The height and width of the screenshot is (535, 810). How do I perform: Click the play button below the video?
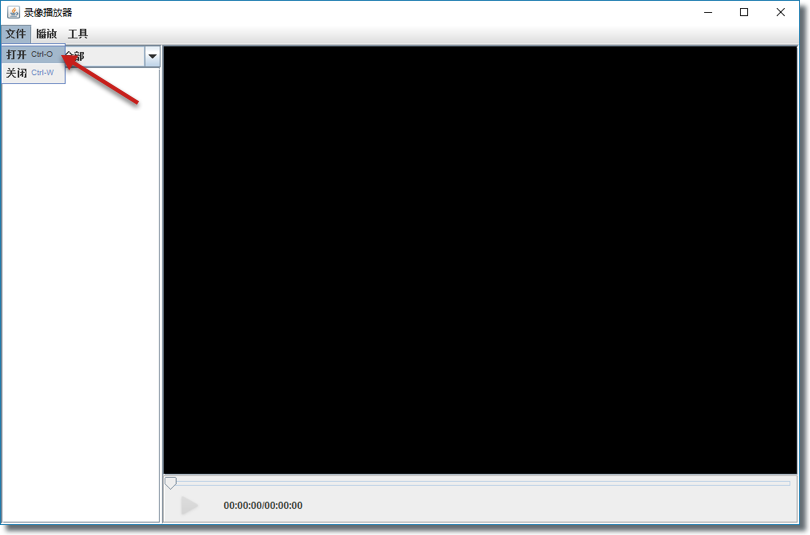189,506
